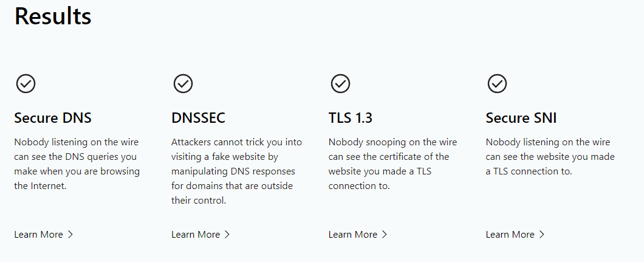Select the DNSSEC heading
This screenshot has height=262, width=644.
click(x=198, y=118)
